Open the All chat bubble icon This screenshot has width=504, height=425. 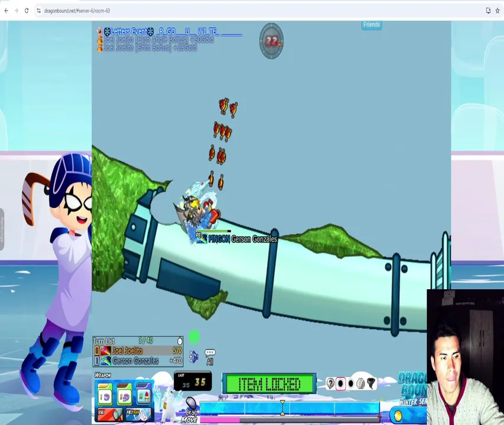210,357
